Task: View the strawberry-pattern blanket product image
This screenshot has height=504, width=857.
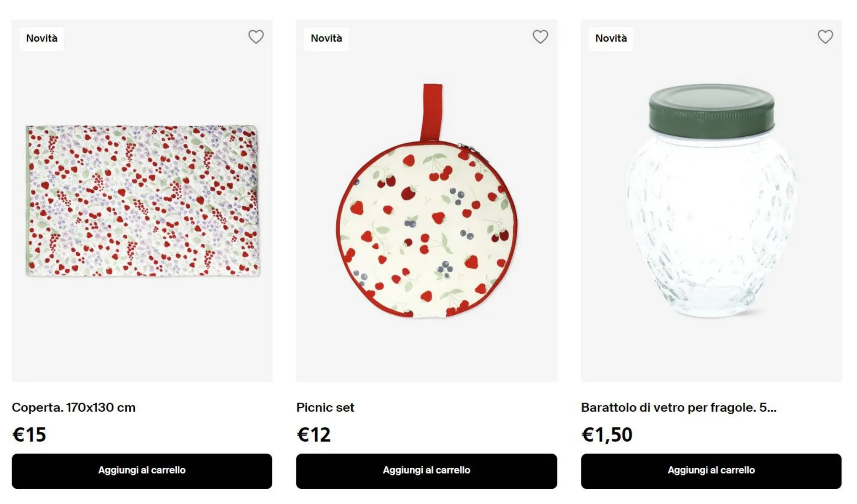Action: click(143, 201)
